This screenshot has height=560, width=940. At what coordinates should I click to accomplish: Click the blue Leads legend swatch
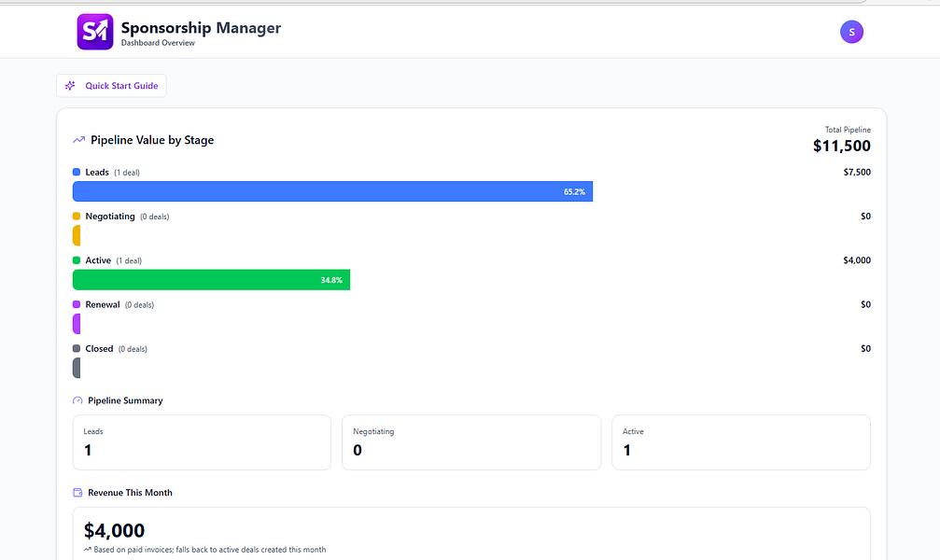(x=77, y=172)
